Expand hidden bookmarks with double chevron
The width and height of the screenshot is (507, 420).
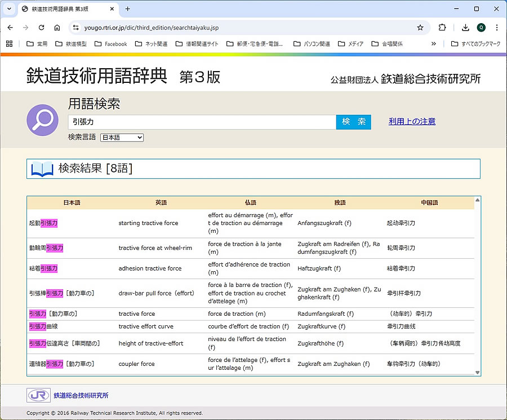(434, 44)
